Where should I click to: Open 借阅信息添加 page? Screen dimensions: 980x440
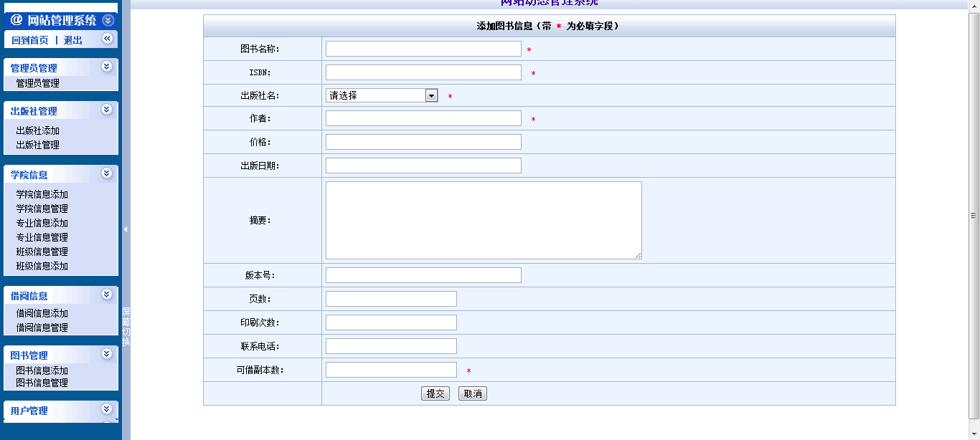[42, 313]
